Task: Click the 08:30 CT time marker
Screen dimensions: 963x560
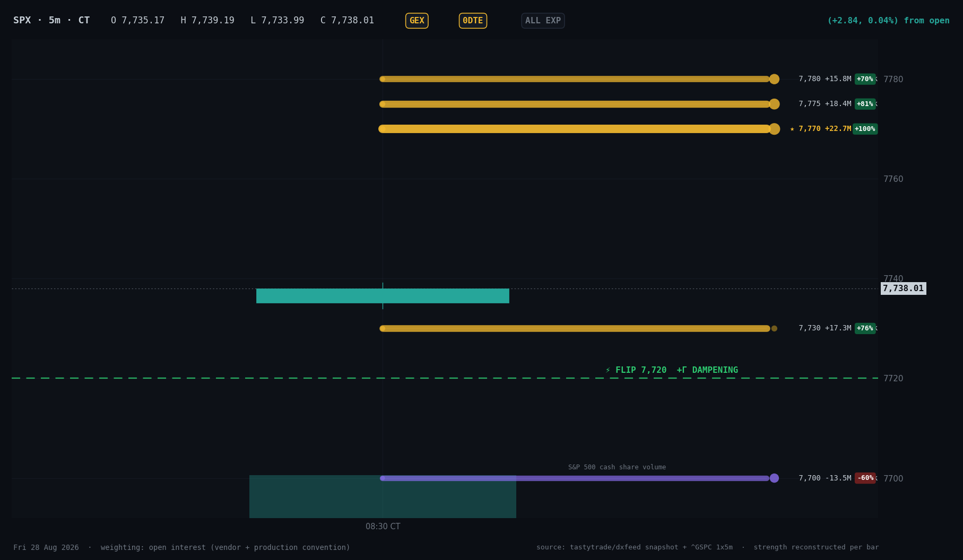Action: click(383, 527)
